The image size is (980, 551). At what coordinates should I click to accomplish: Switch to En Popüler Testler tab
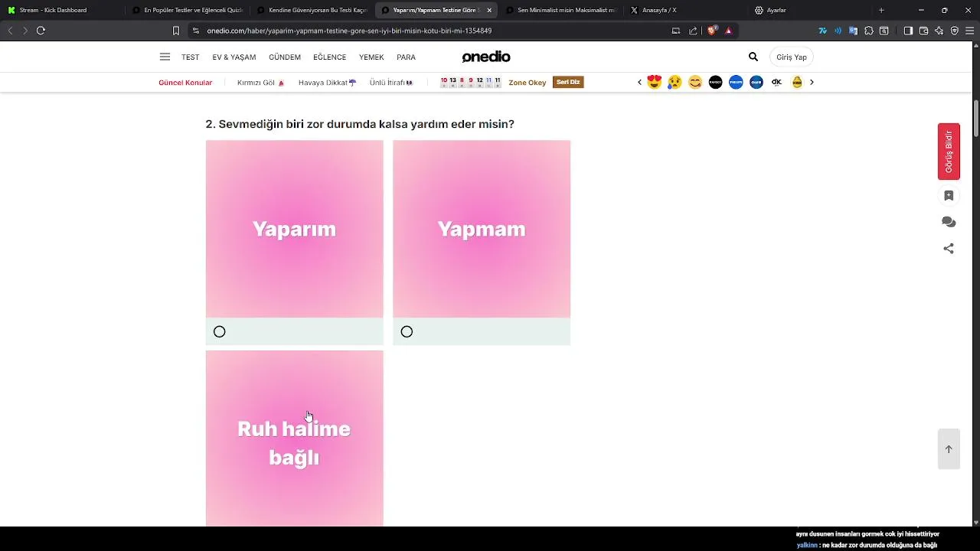pyautogui.click(x=186, y=10)
